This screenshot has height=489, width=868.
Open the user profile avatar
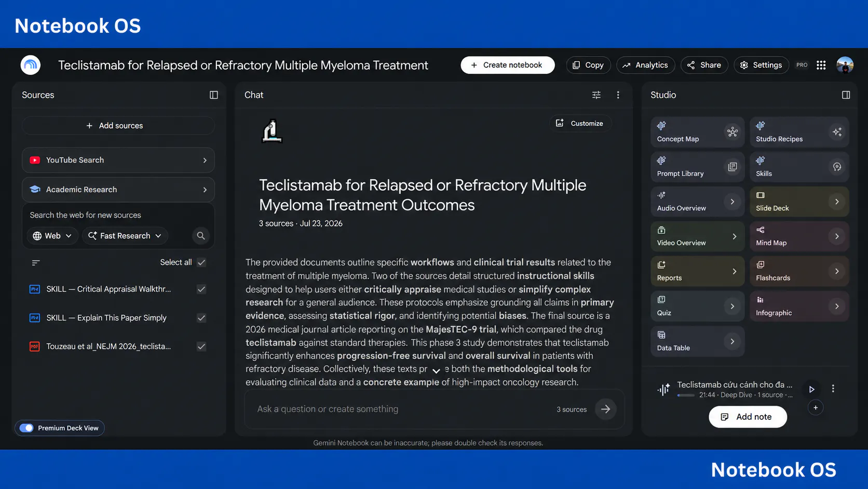pos(845,65)
